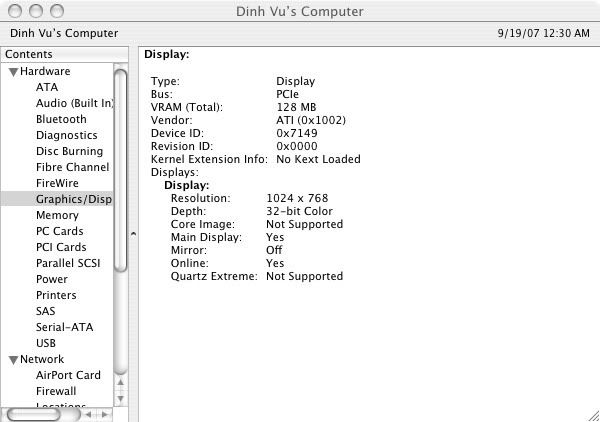Image resolution: width=600 pixels, height=422 pixels.
Task: Open the Disc Burning entry
Action: coord(69,151)
